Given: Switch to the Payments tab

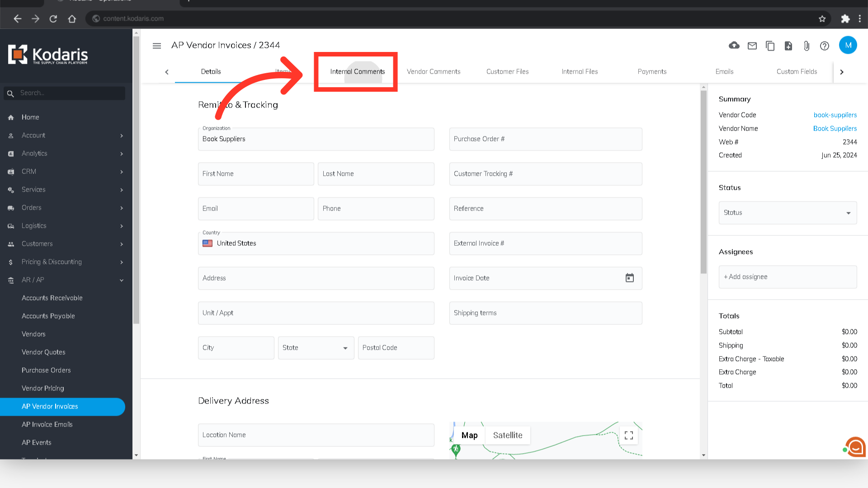Looking at the screenshot, I should pyautogui.click(x=652, y=72).
